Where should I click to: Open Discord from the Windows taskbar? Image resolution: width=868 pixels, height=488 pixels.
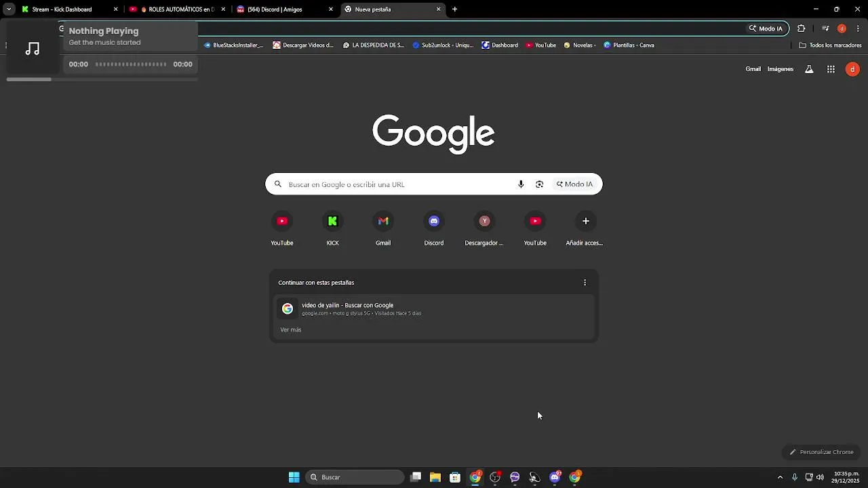coord(555,477)
